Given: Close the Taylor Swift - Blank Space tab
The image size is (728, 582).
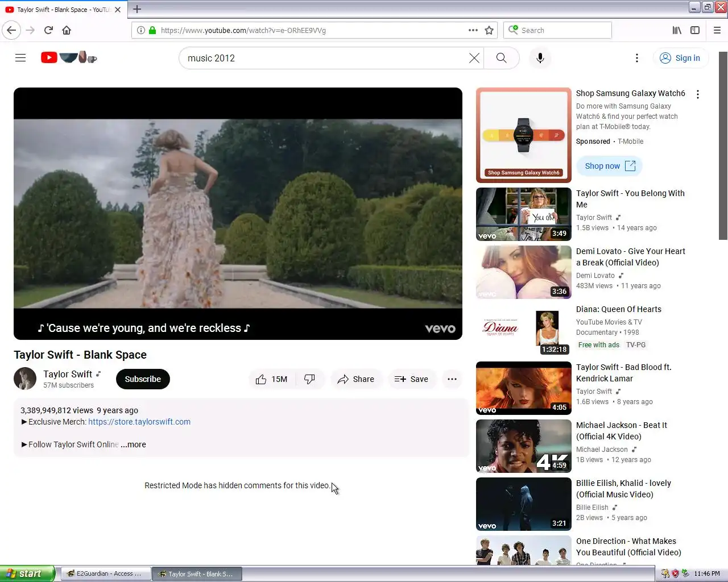Looking at the screenshot, I should (118, 10).
